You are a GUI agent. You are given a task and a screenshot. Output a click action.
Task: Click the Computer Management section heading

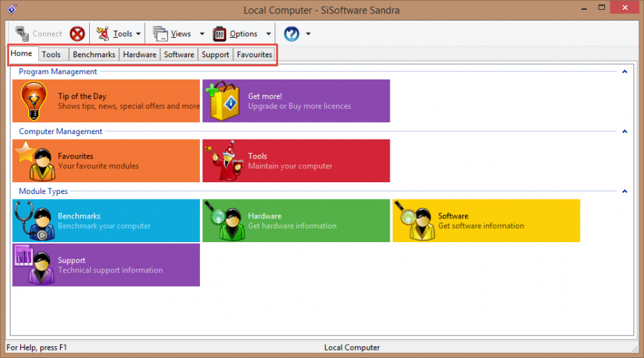(61, 131)
